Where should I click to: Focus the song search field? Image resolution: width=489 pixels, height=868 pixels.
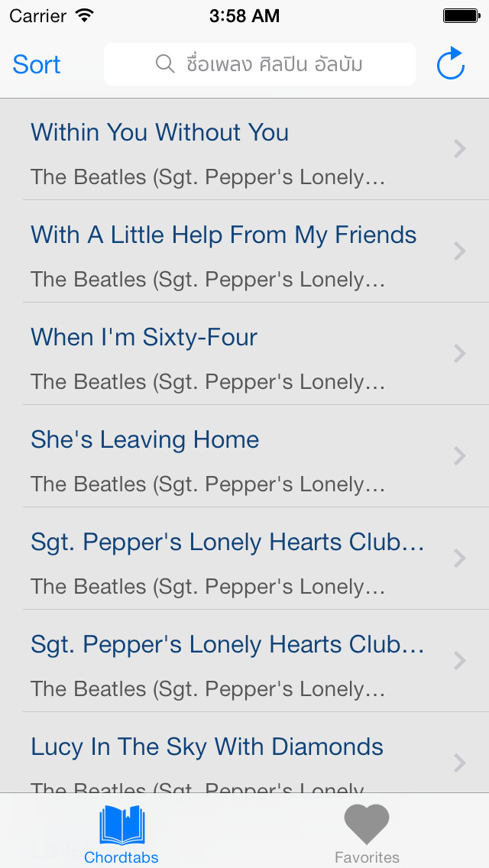point(260,64)
